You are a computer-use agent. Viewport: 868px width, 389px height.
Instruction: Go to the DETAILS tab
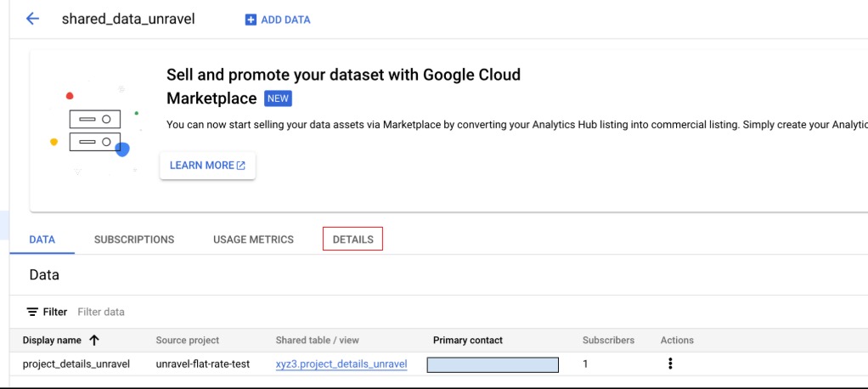point(352,240)
